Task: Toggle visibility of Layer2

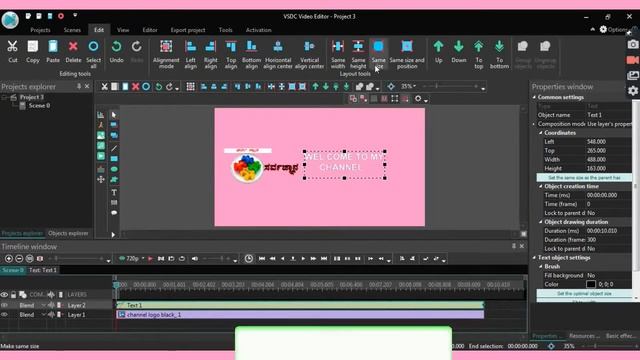Action: click(x=4, y=305)
